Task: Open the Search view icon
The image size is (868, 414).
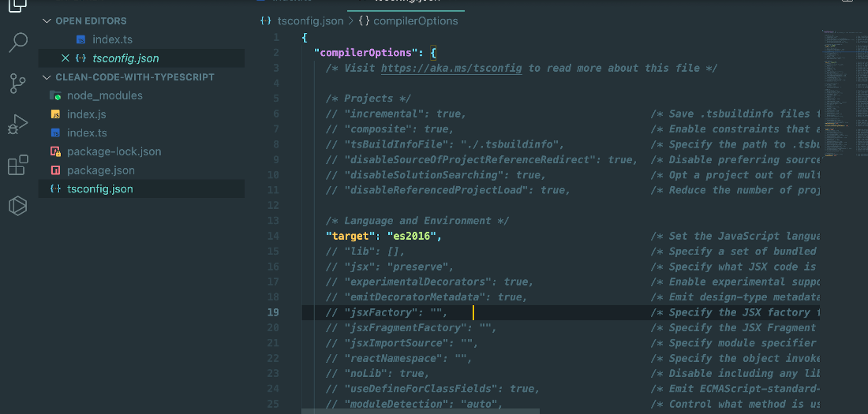Action: (x=18, y=43)
